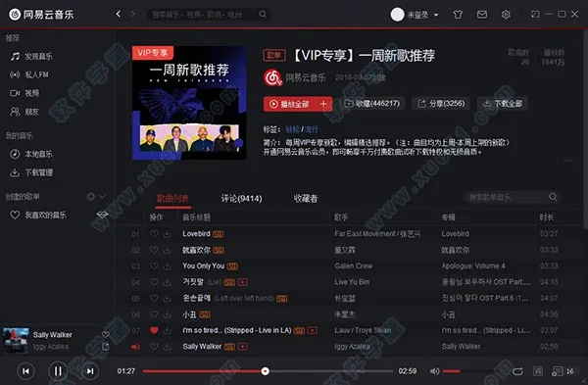Open the account dropdown arrow
Screen dimensions: 588x385
(436, 15)
